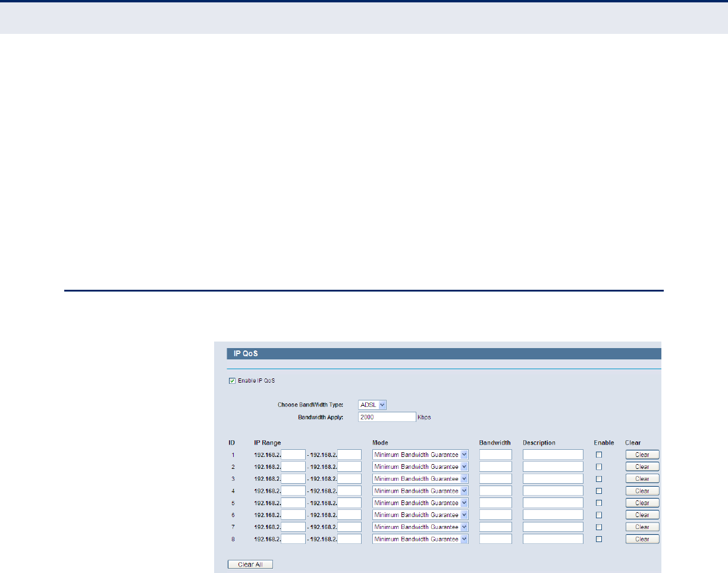Focus the end IP field of rule ID 7
728x573 pixels.
tap(349, 527)
